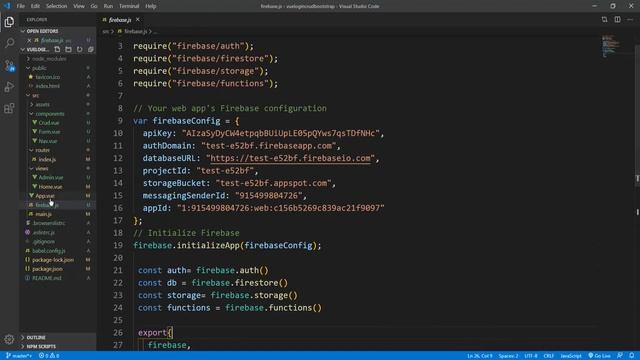Click the VS Code logo in title bar

(7, 6)
